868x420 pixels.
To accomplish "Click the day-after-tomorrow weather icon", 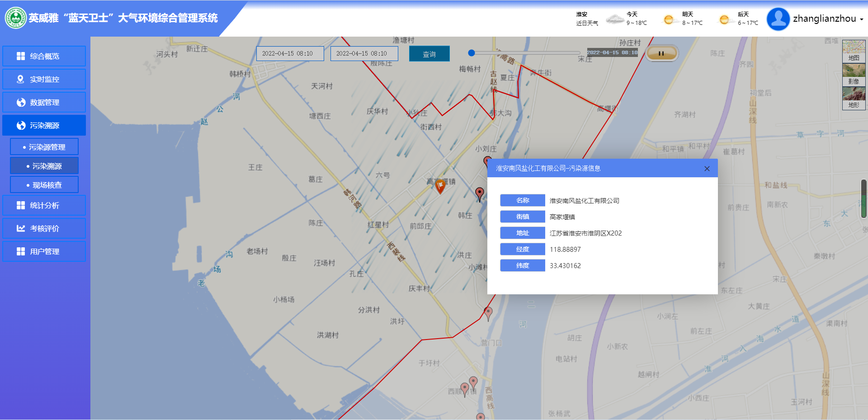I will coord(725,19).
